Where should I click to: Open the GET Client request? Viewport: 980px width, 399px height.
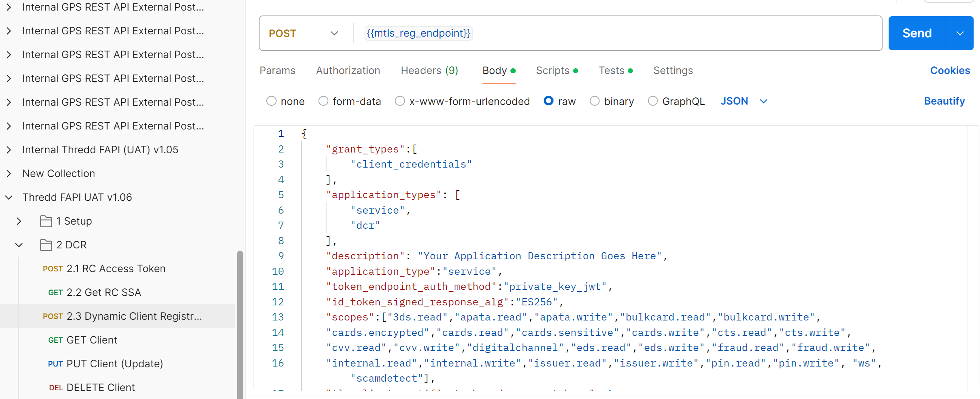(x=91, y=340)
